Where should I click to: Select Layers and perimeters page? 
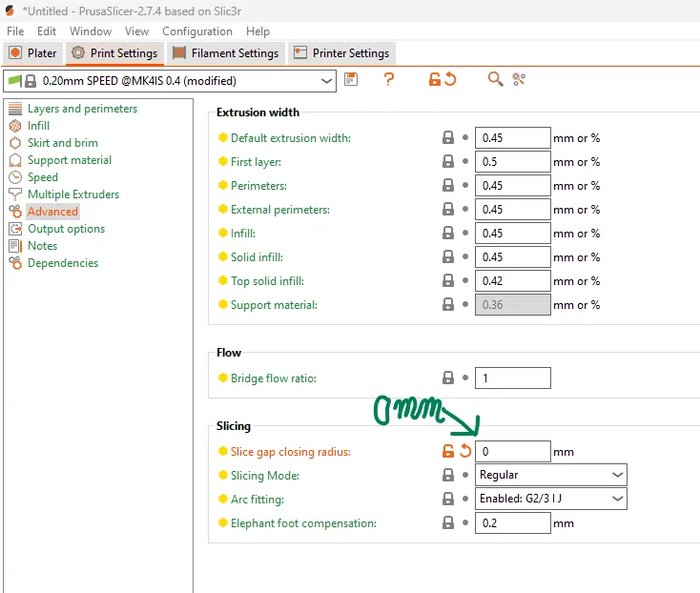82,109
